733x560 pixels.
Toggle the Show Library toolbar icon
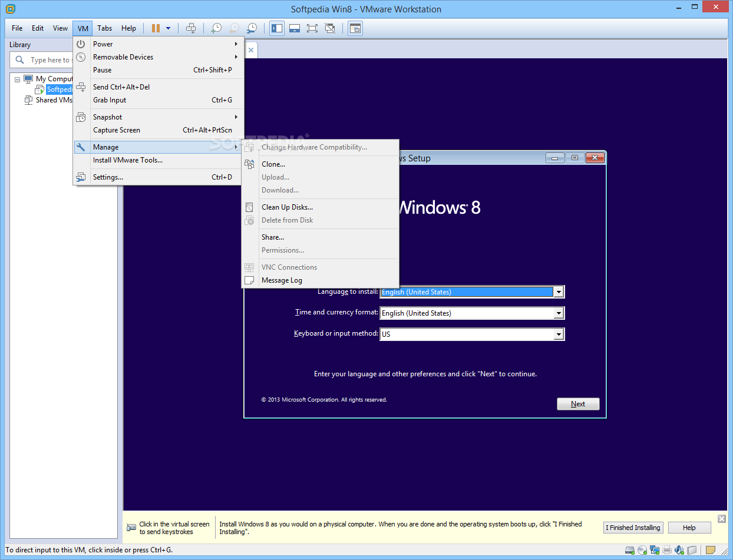(x=277, y=28)
